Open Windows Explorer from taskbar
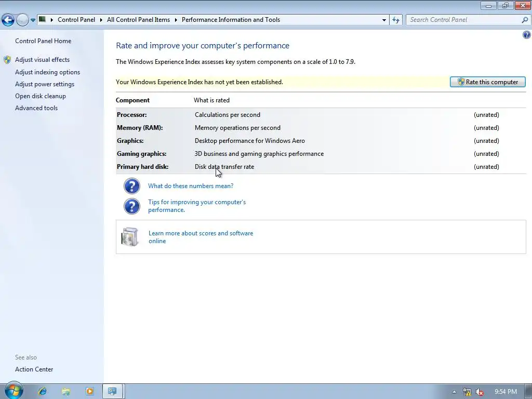This screenshot has height=399, width=532. click(66, 391)
